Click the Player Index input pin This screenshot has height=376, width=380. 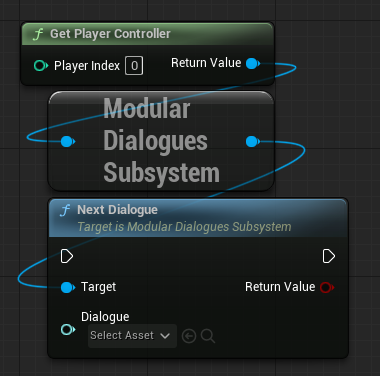click(41, 66)
